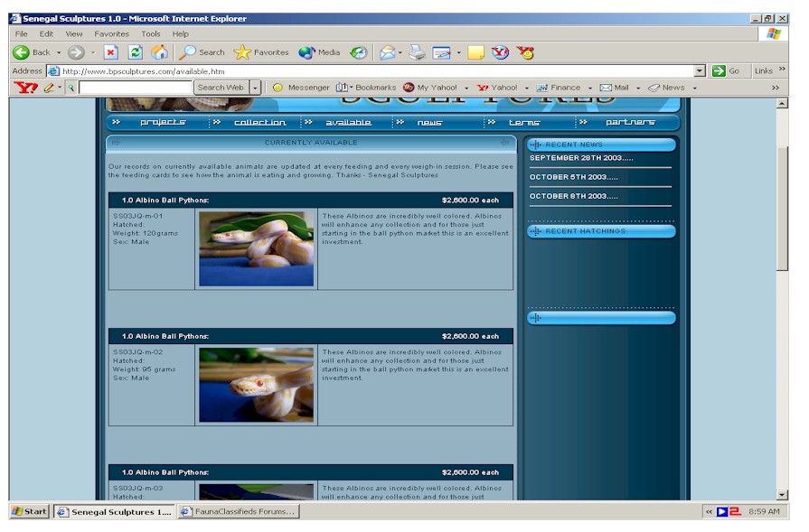The image size is (809, 532).
Task: Open My Yahoo! toolbar button
Action: [x=430, y=89]
